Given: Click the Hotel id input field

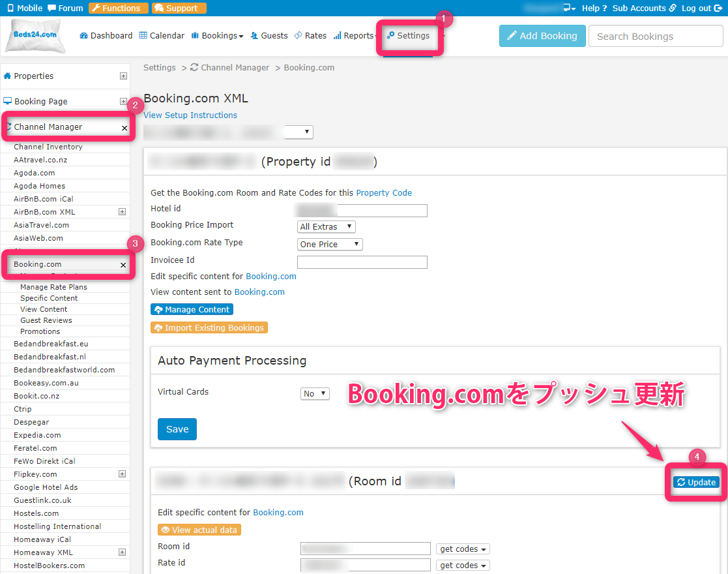Looking at the screenshot, I should 361,210.
